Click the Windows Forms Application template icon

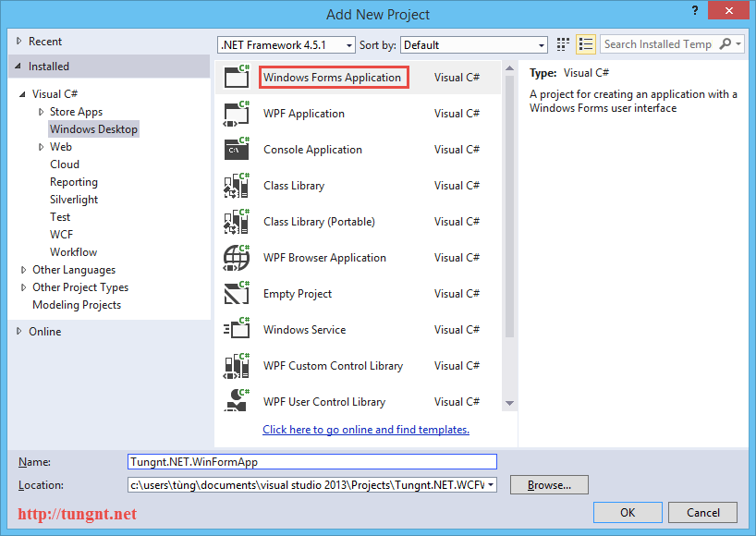pyautogui.click(x=237, y=77)
